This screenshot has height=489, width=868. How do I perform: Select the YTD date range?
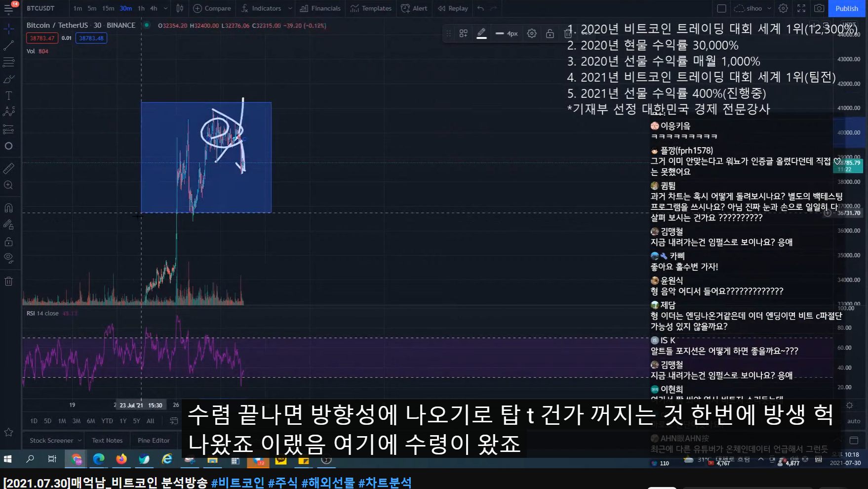tap(107, 421)
